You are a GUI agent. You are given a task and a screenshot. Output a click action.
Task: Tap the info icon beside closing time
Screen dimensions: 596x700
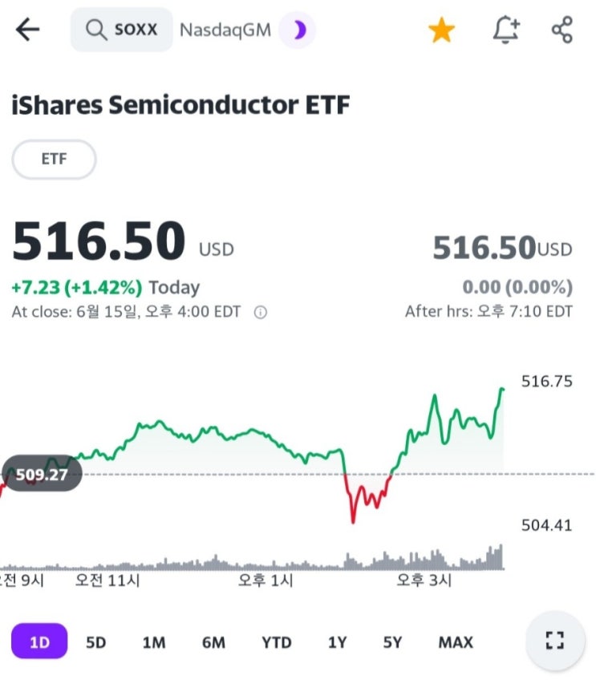tap(260, 312)
